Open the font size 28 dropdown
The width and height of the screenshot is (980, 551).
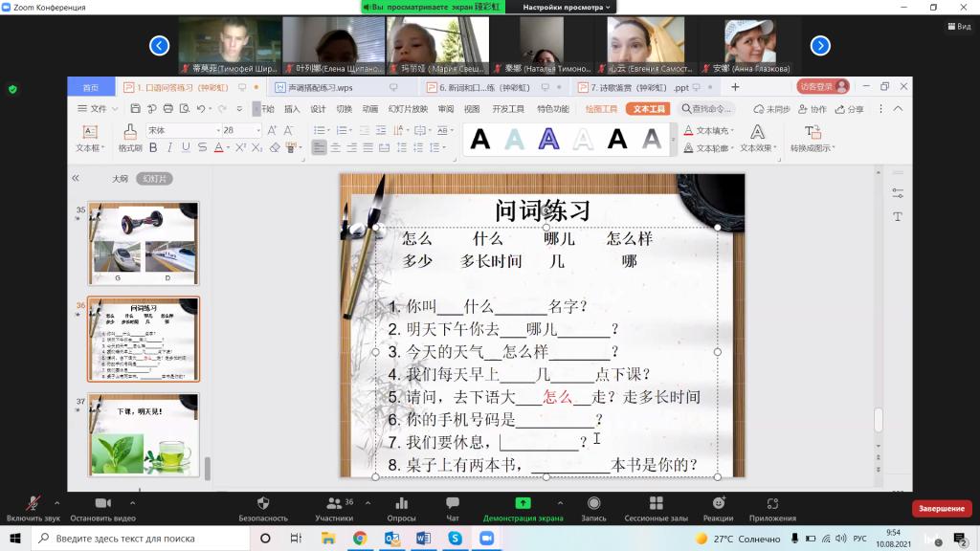click(256, 130)
